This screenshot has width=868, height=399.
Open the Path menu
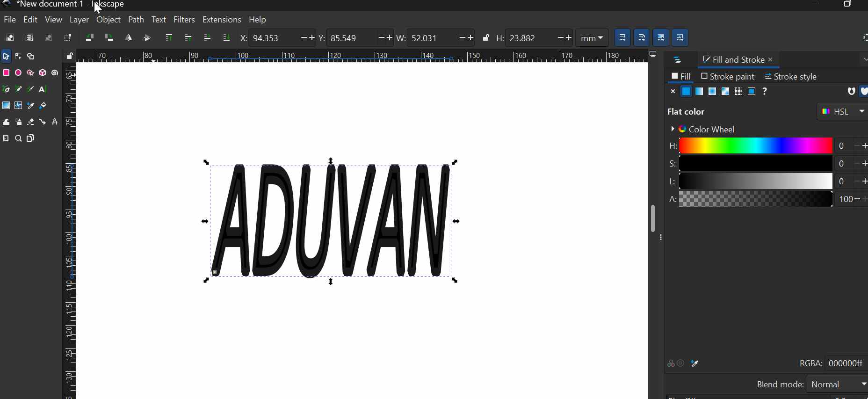136,20
